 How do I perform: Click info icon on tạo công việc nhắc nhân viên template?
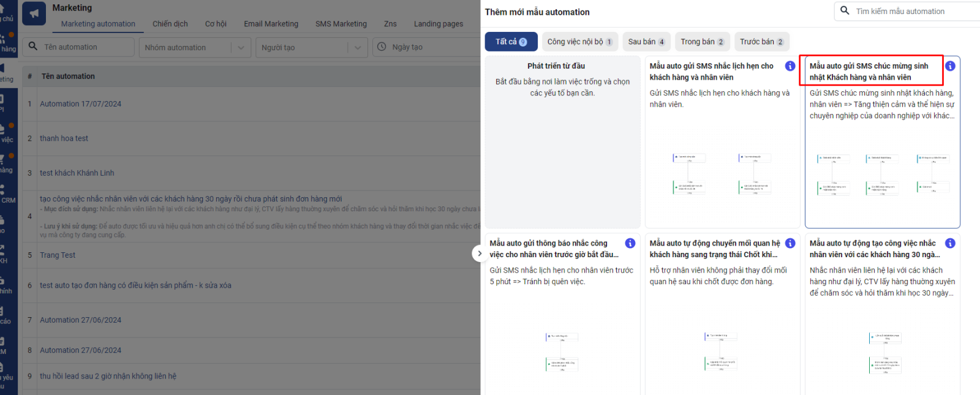pos(950,244)
